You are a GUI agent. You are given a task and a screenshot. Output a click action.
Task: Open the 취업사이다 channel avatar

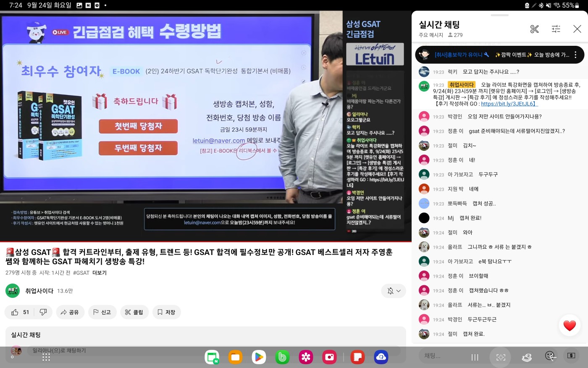(x=13, y=291)
